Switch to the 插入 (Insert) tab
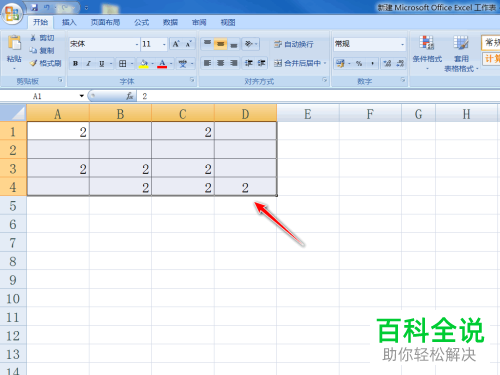This screenshot has height=375, width=500. click(69, 22)
